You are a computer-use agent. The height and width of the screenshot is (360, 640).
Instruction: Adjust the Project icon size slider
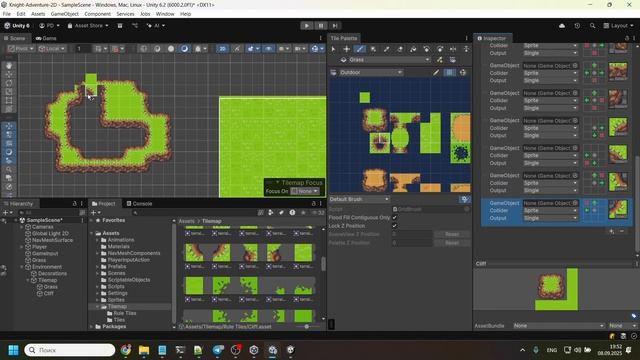click(307, 327)
